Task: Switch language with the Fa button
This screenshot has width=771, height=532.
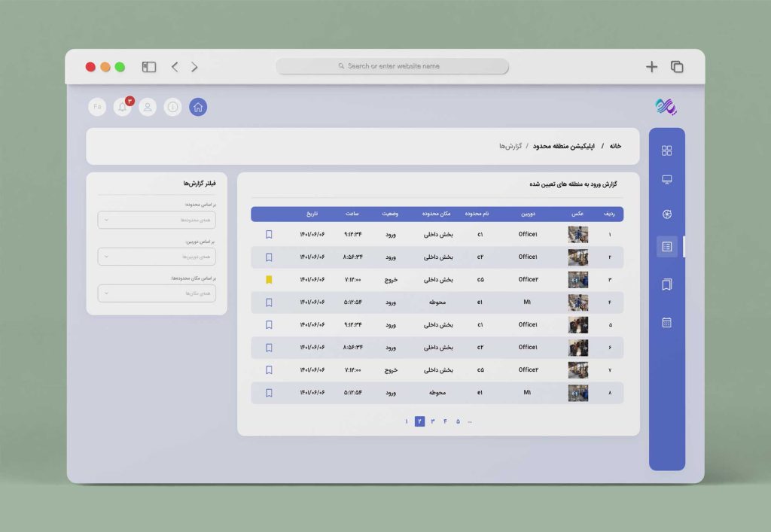Action: (96, 108)
